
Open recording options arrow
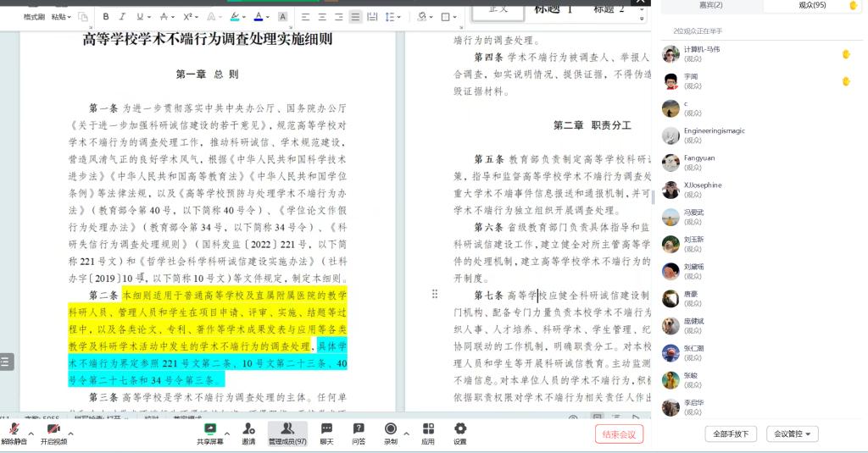coord(406,434)
